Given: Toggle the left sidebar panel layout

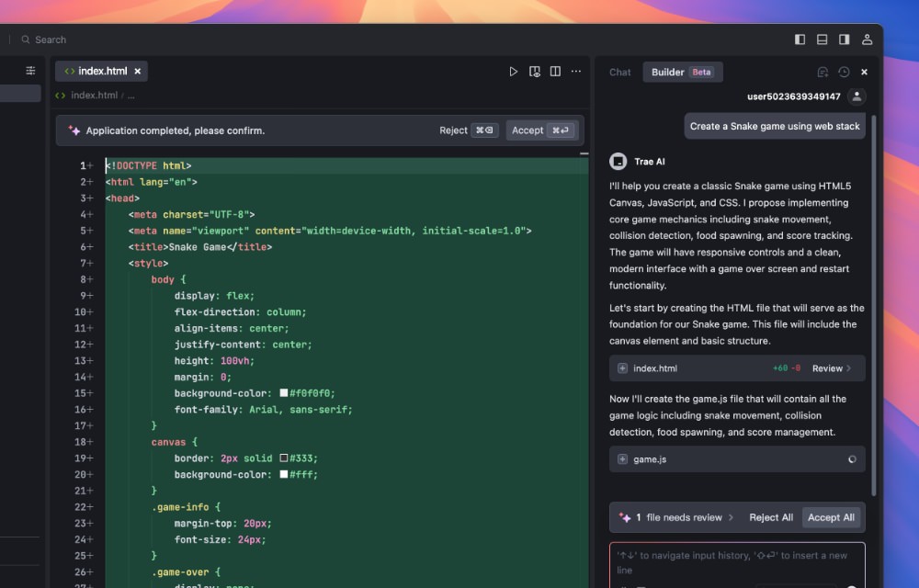Looking at the screenshot, I should pos(800,40).
